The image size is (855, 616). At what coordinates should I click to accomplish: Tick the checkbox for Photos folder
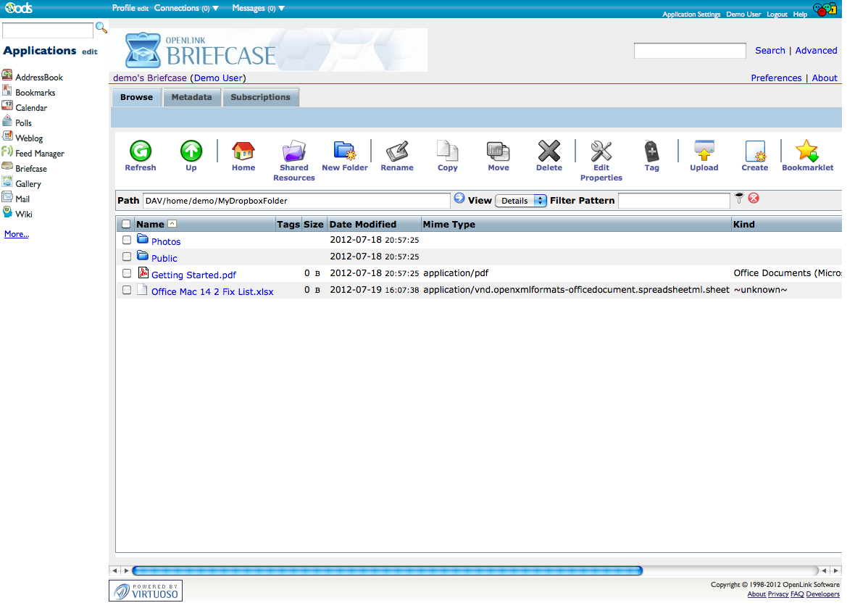click(127, 240)
